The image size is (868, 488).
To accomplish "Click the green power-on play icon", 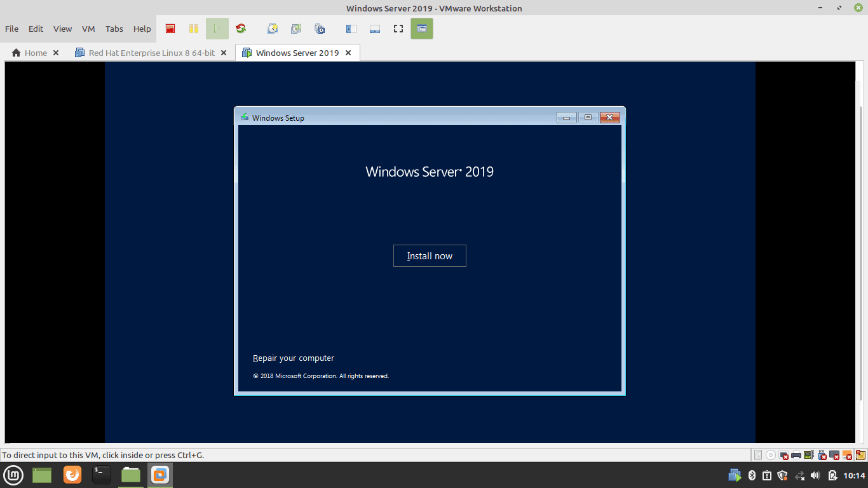I will point(217,29).
